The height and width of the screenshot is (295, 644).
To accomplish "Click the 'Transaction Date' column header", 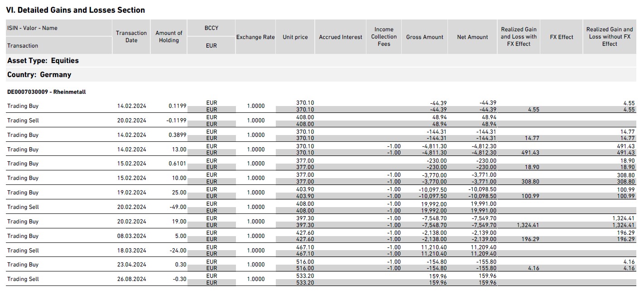I will [x=131, y=37].
